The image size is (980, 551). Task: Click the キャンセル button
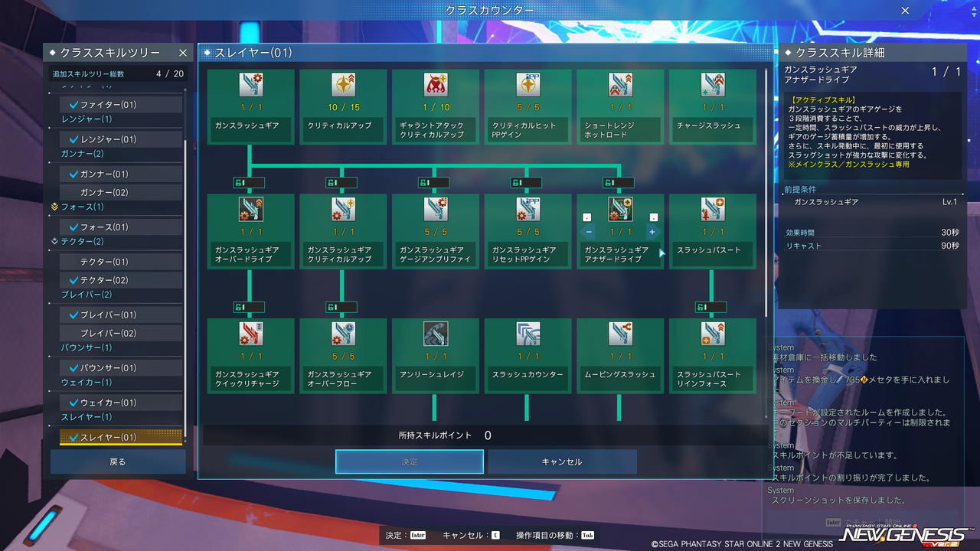point(562,462)
